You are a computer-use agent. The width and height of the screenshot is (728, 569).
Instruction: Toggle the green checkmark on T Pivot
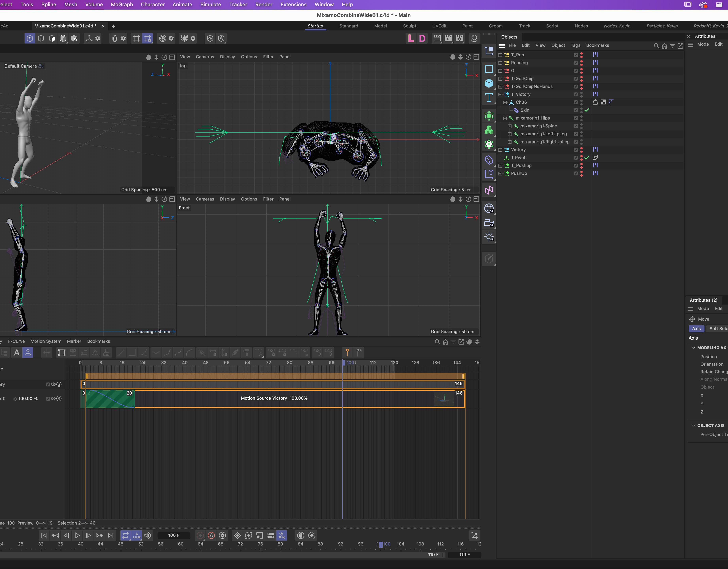click(x=587, y=158)
